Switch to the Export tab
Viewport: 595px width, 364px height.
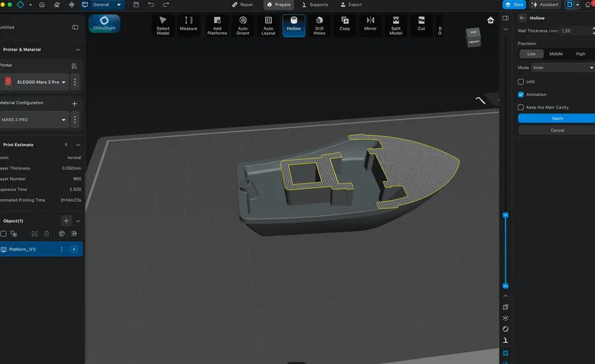351,5
